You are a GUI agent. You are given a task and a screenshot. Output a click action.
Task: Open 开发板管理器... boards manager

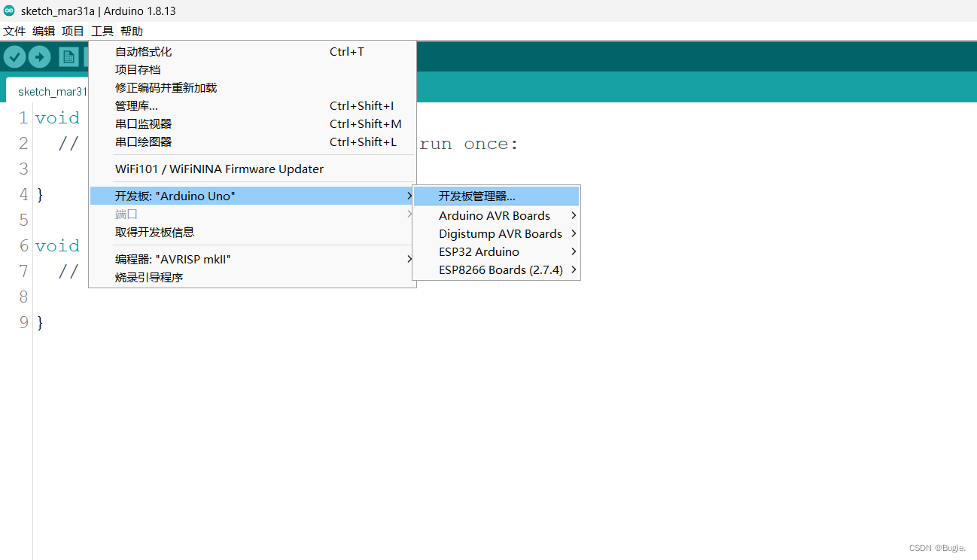coord(497,196)
